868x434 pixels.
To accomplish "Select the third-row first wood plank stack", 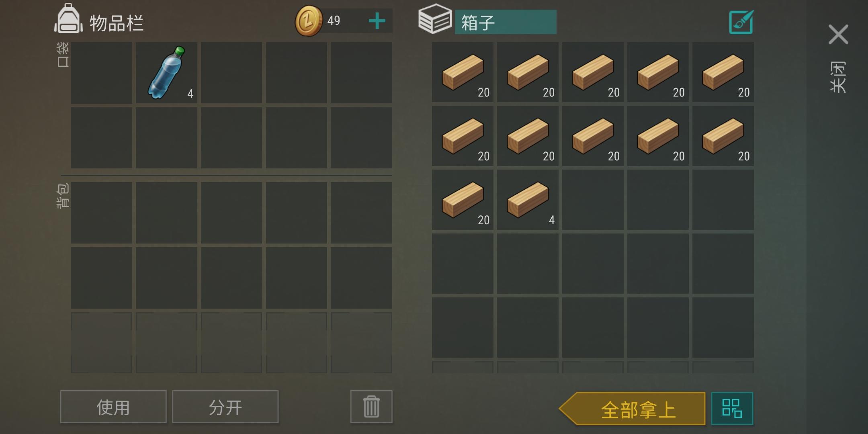I will pyautogui.click(x=463, y=200).
